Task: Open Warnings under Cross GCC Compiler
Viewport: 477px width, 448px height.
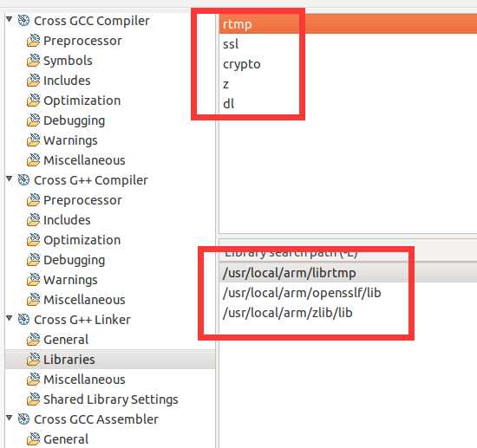Action: [x=70, y=140]
